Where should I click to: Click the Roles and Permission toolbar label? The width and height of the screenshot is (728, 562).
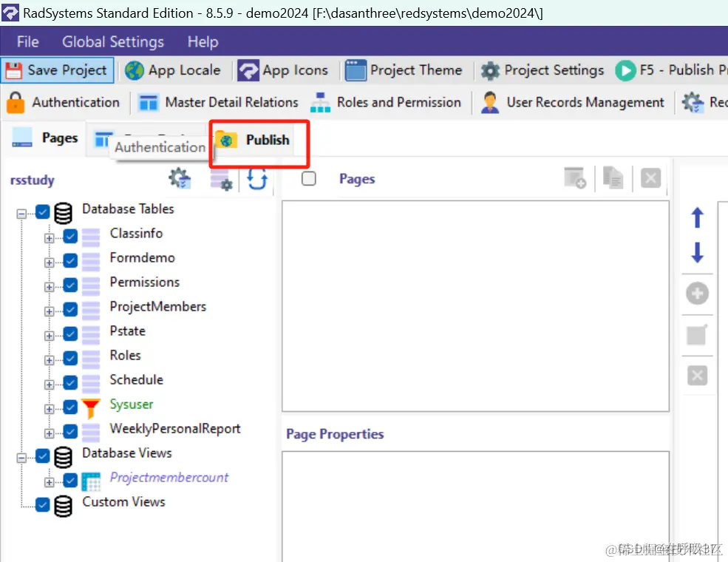(399, 102)
